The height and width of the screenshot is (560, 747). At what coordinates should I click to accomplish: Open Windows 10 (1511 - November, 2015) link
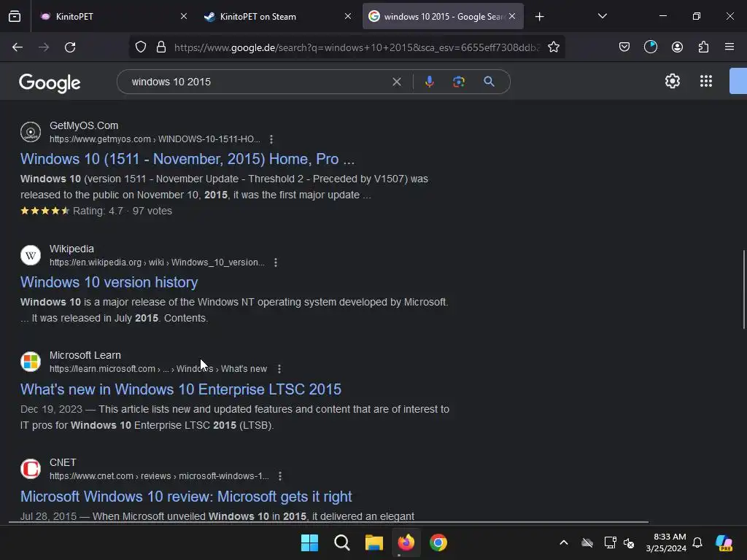tap(187, 159)
